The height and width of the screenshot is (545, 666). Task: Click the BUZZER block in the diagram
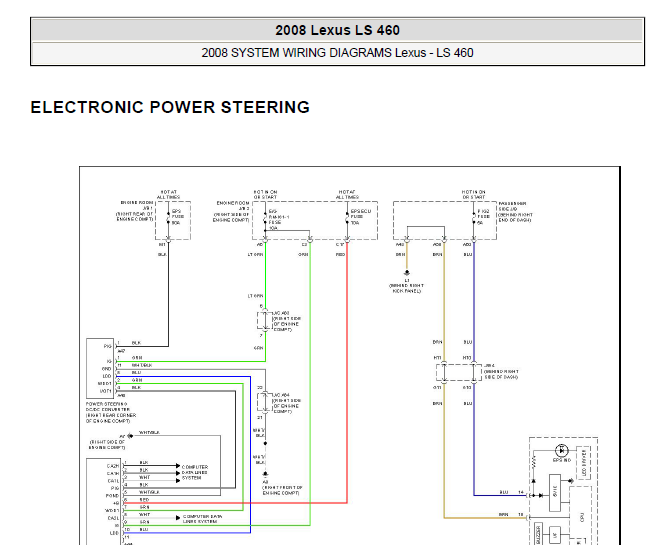click(539, 534)
